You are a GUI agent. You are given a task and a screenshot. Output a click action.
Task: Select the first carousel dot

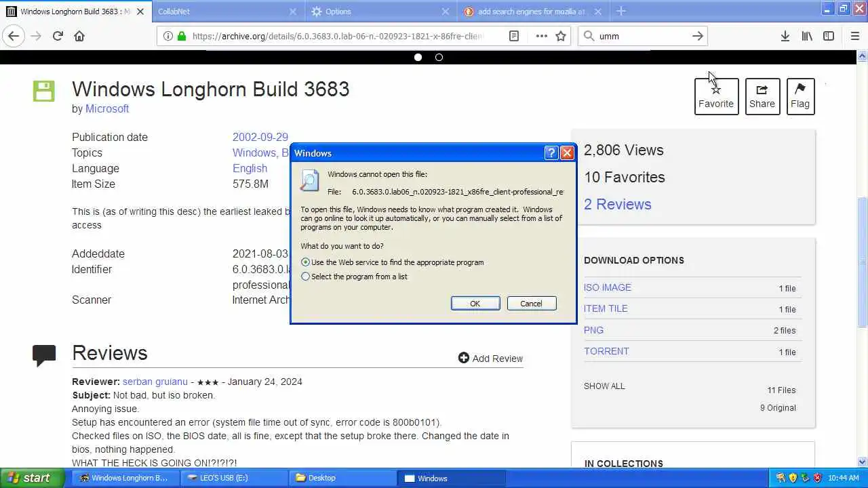pyautogui.click(x=418, y=58)
